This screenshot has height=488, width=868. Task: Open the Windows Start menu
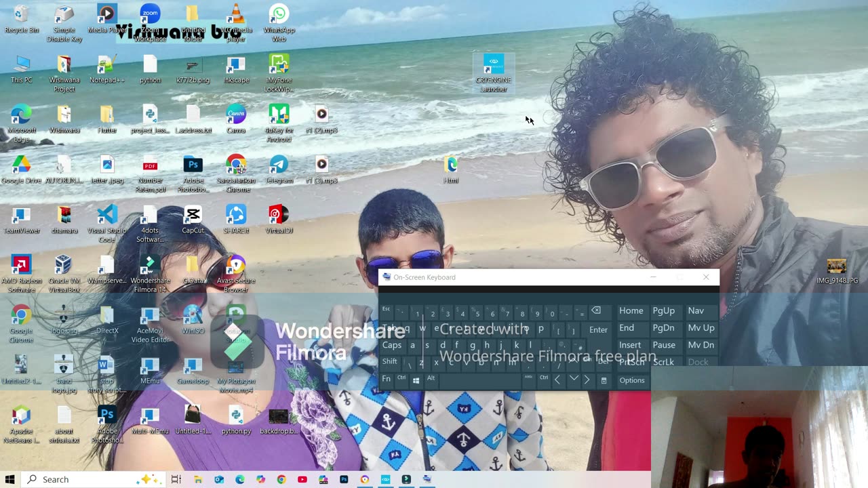pos(9,479)
